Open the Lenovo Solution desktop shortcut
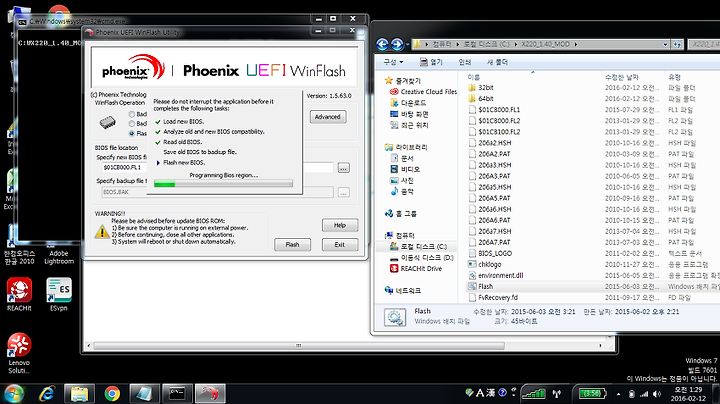Image resolution: width=720 pixels, height=404 pixels. [x=19, y=353]
